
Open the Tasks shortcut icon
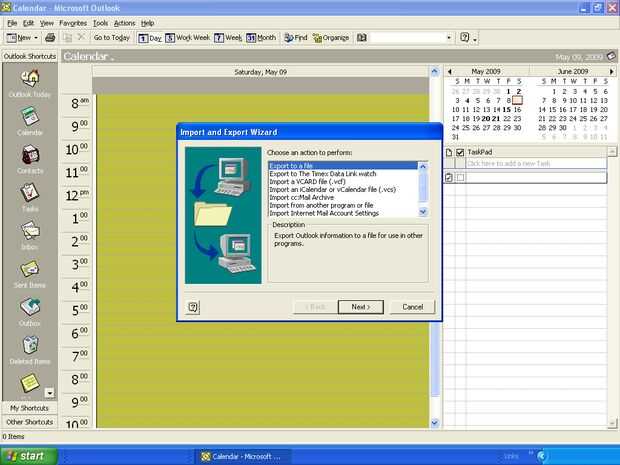tap(30, 193)
